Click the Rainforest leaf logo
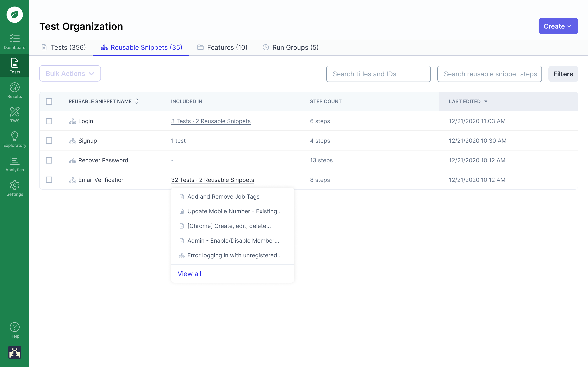Viewport: 588px width, 367px height. (x=14, y=14)
